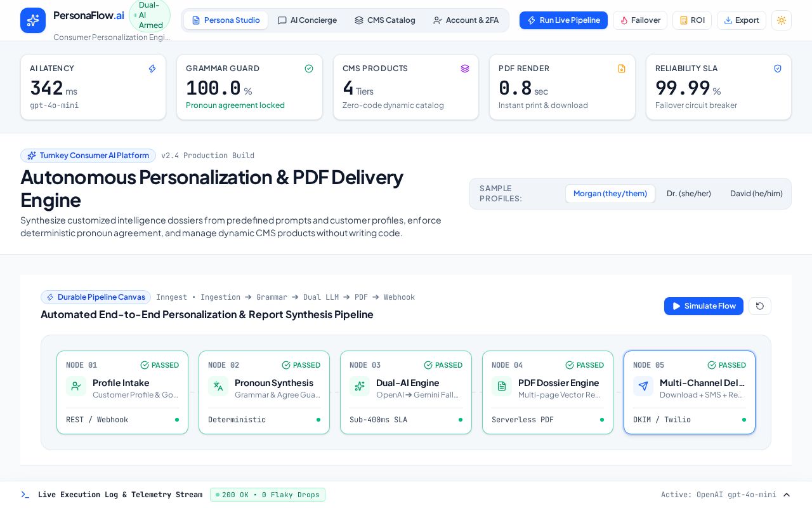Click the Failover circuit breaker text
This screenshot has height=508, width=812.
pyautogui.click(x=696, y=105)
